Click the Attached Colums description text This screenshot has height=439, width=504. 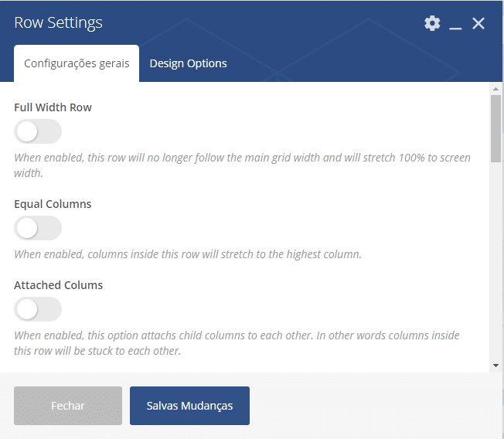click(237, 343)
